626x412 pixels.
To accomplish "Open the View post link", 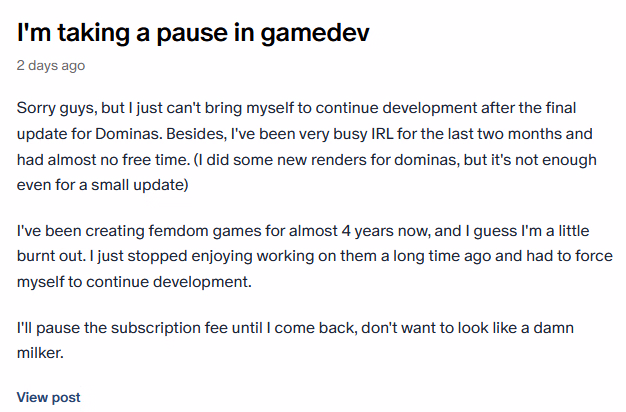I will [x=48, y=397].
